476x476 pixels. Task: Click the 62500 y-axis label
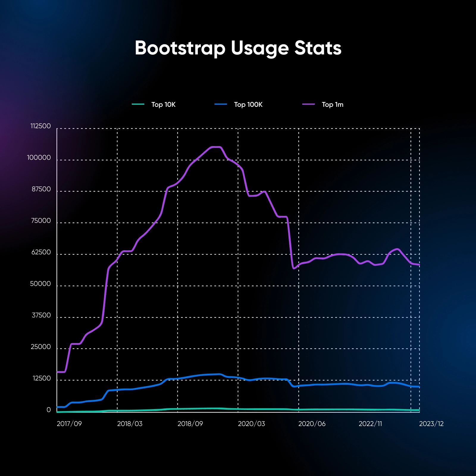[x=41, y=252]
